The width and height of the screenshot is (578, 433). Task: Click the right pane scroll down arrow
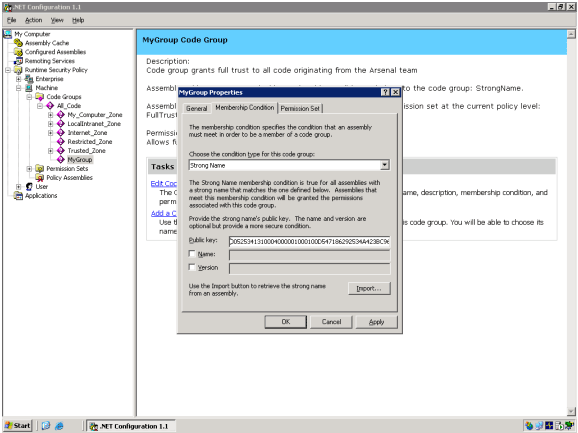point(571,411)
